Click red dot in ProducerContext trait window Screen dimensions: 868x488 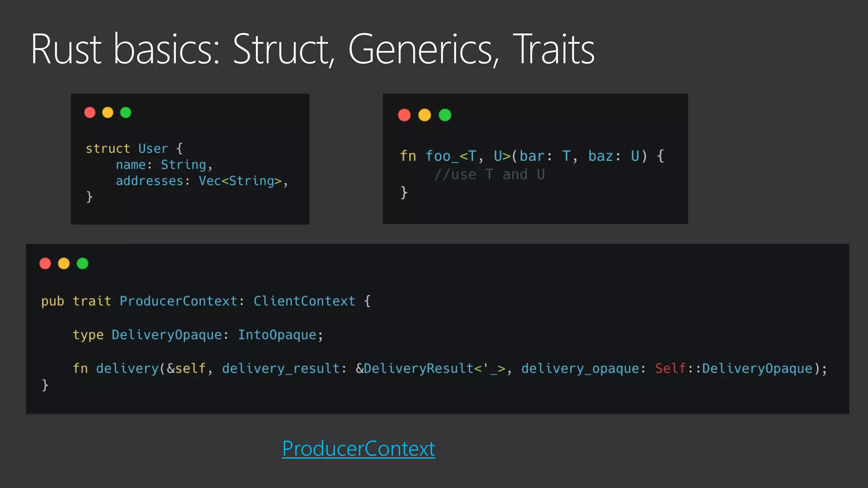click(45, 263)
